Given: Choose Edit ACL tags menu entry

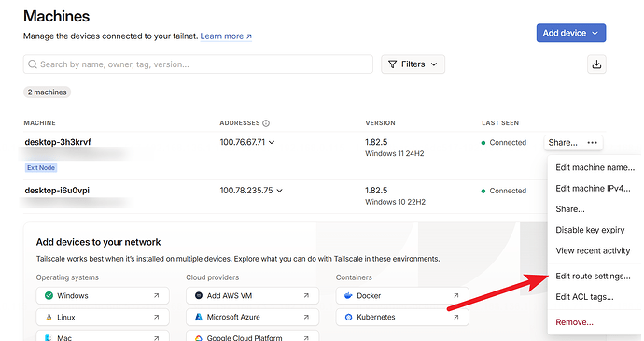Looking at the screenshot, I should click(584, 297).
